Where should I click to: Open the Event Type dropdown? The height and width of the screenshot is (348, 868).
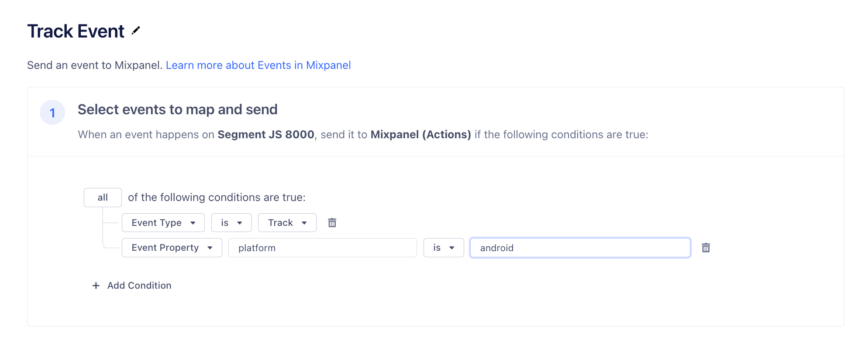(163, 223)
